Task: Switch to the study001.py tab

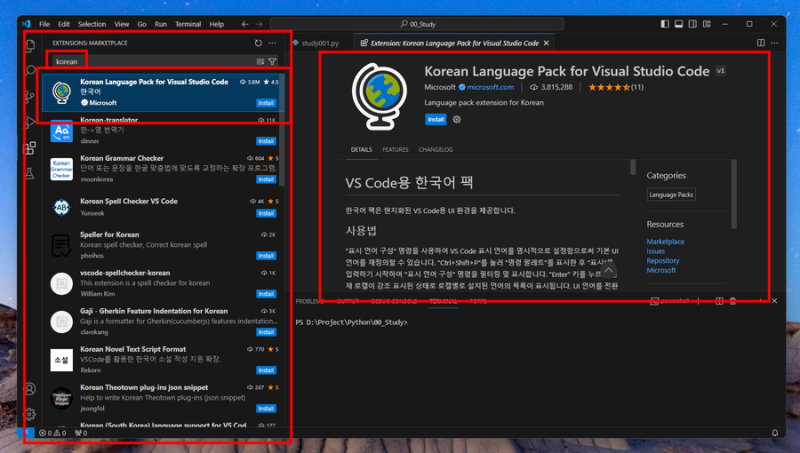Action: tap(320, 43)
